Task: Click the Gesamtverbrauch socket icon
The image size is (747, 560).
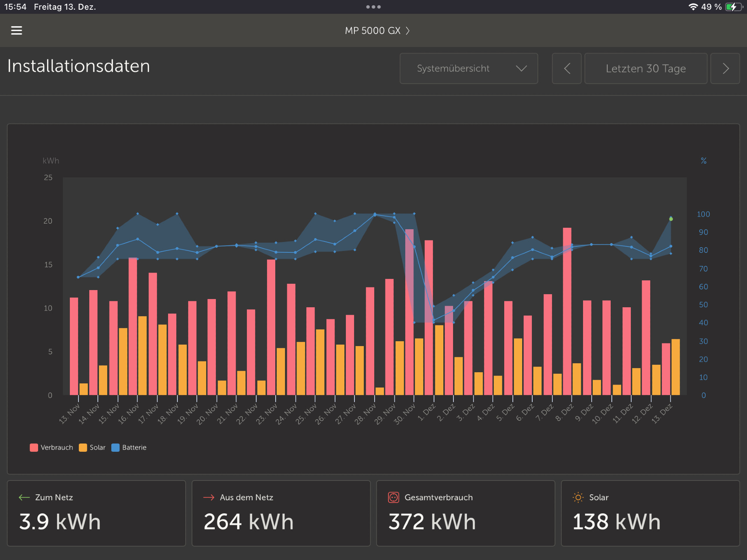Action: click(x=394, y=497)
